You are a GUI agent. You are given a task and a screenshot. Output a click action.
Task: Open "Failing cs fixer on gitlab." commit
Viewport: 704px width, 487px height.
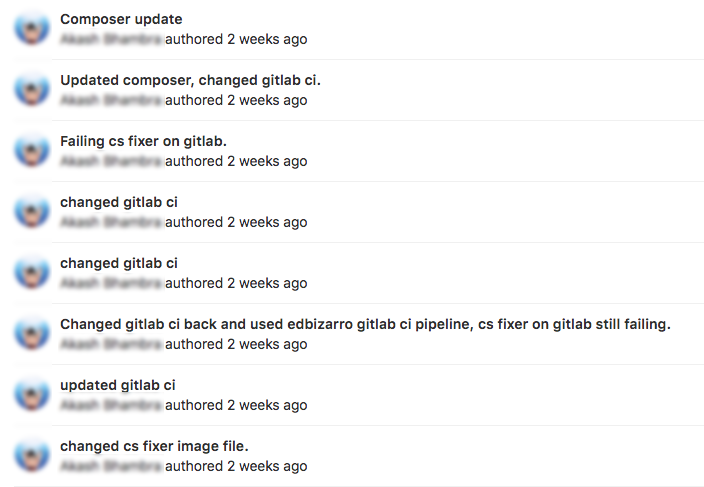pos(143,141)
